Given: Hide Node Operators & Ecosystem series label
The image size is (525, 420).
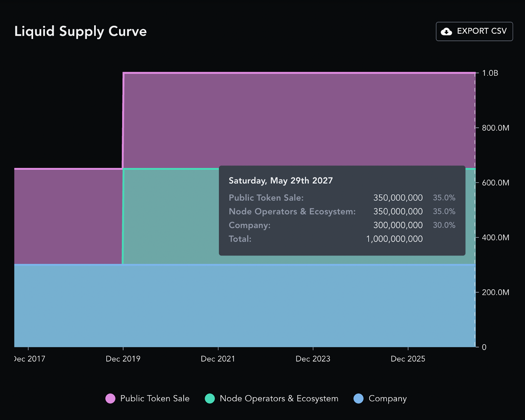Looking at the screenshot, I should point(279,399).
